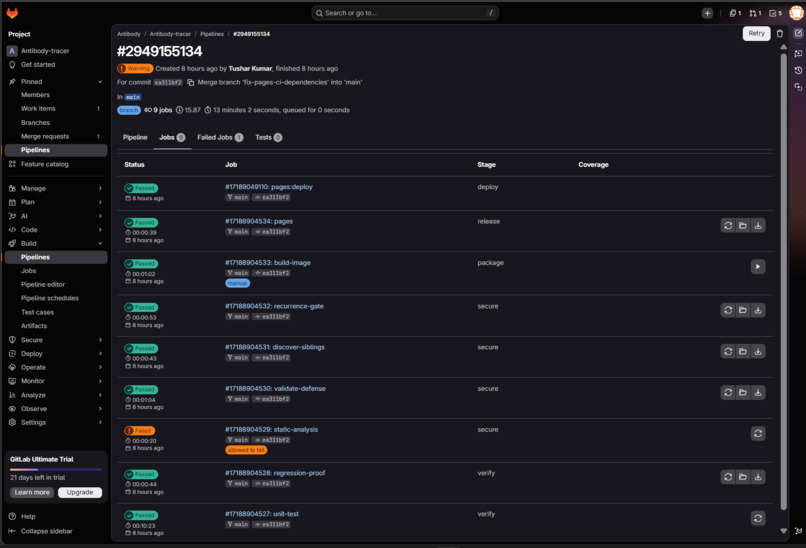Retry the discover-siblings job
806x548 pixels.
click(728, 351)
